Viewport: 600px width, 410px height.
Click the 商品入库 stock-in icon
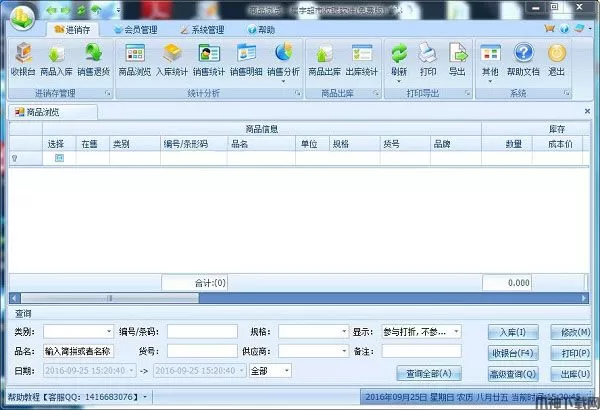pyautogui.click(x=57, y=57)
